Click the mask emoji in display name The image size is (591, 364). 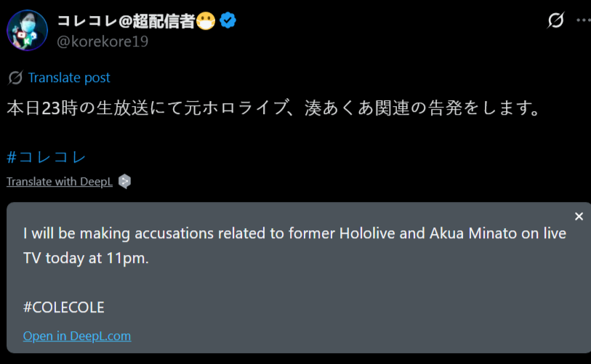(208, 21)
